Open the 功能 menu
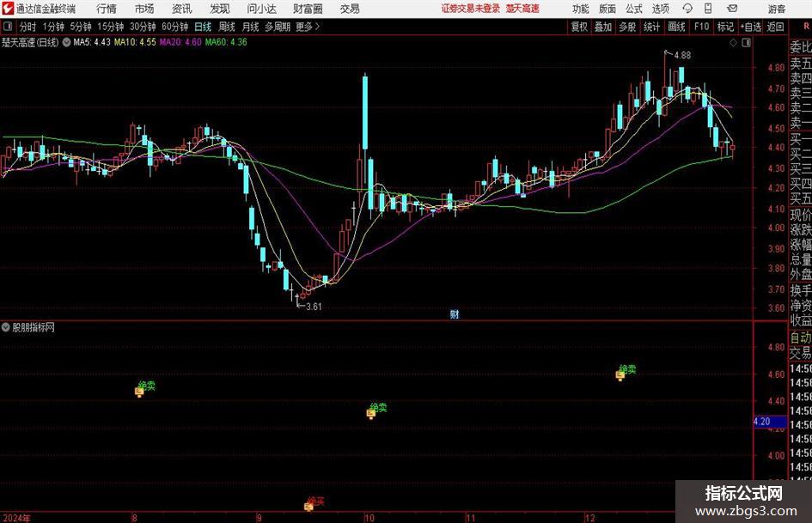The height and width of the screenshot is (523, 812). point(581,9)
